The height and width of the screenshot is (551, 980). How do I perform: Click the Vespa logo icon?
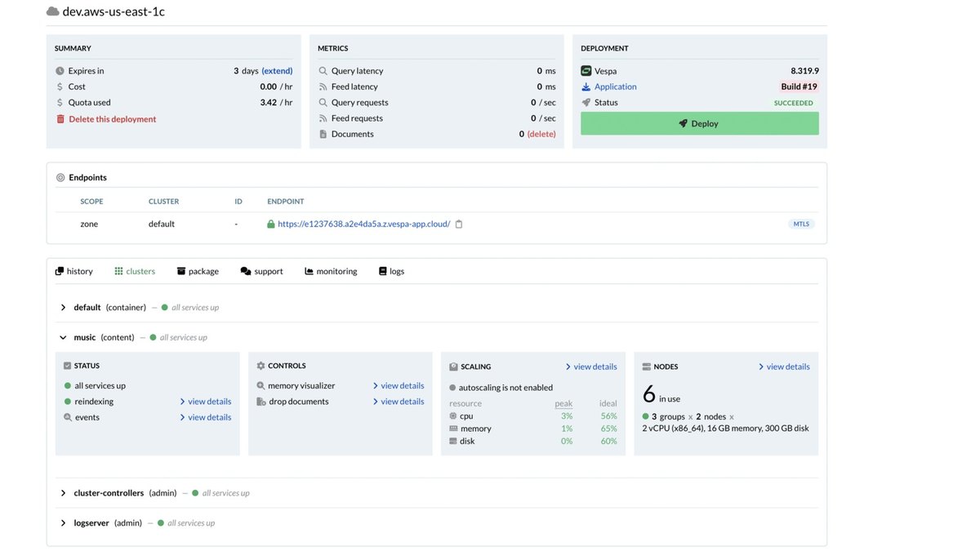(586, 71)
